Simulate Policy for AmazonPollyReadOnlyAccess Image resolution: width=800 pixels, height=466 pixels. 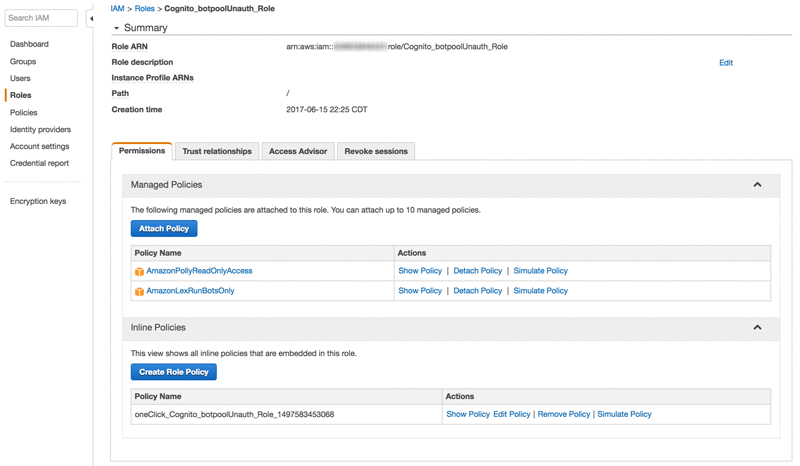pos(540,271)
